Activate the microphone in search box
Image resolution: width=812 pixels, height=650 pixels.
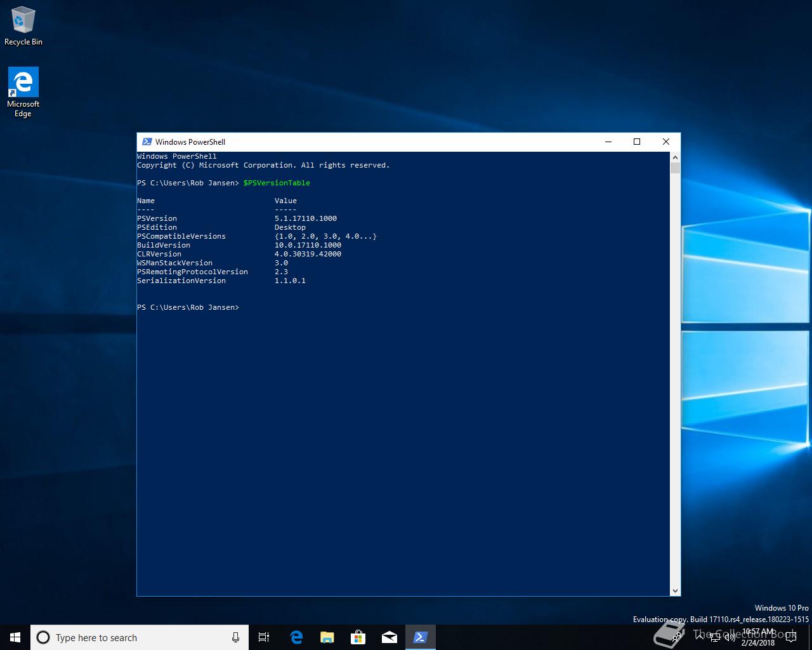coord(235,637)
